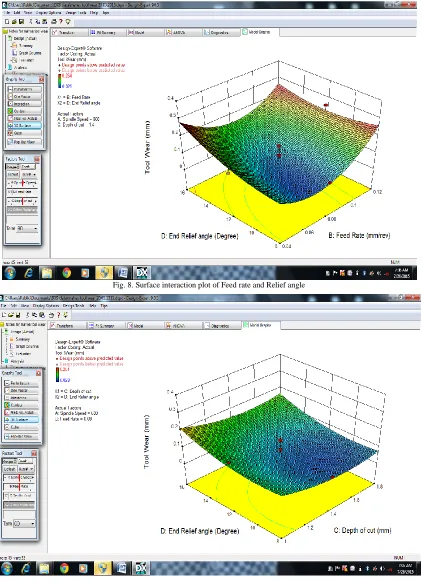Open Design Tools menu in depth of cut window
Image resolution: width=422 pixels, height=583 pixels.
point(74,305)
